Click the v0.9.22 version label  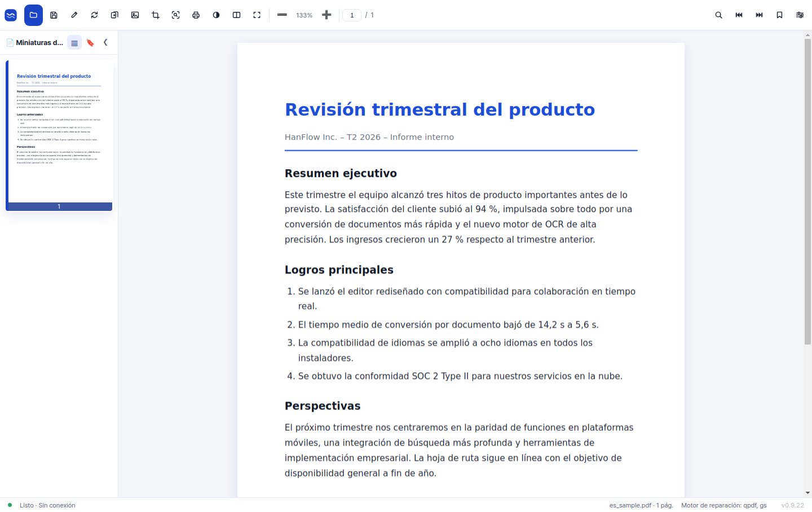(792, 505)
